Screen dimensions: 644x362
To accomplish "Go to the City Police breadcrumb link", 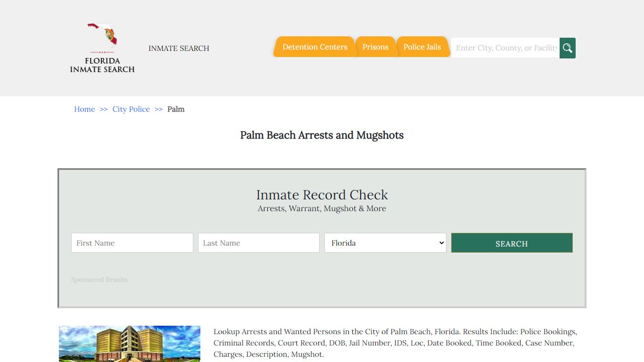I will [131, 109].
